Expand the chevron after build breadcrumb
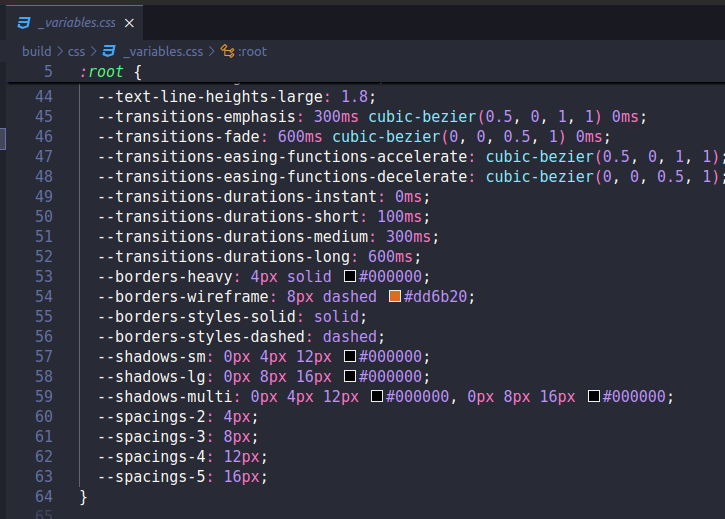 pos(60,51)
